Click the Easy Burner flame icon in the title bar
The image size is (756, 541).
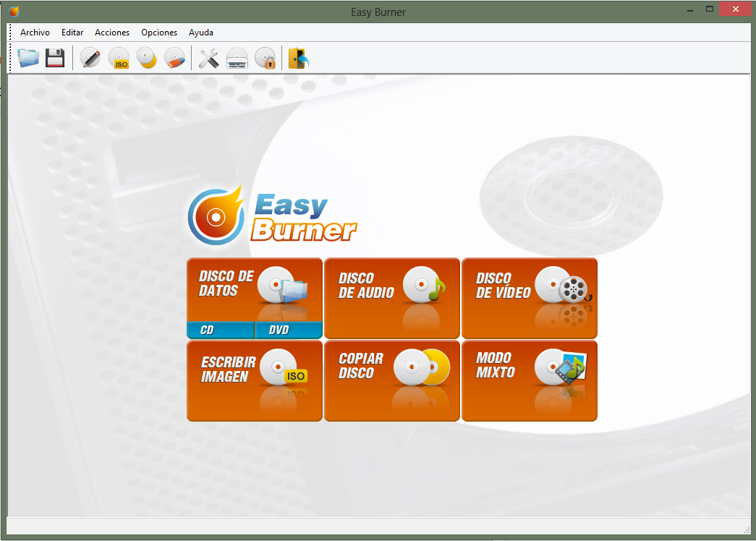pyautogui.click(x=14, y=11)
